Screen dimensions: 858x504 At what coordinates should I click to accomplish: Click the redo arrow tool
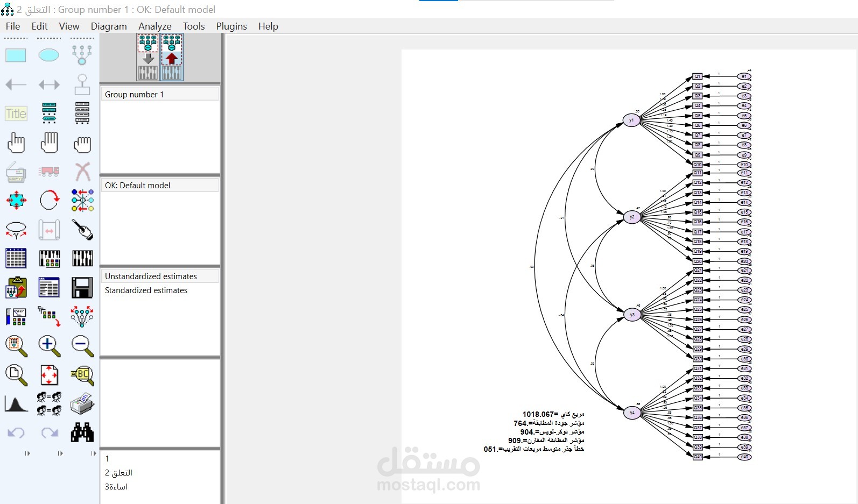coord(49,432)
